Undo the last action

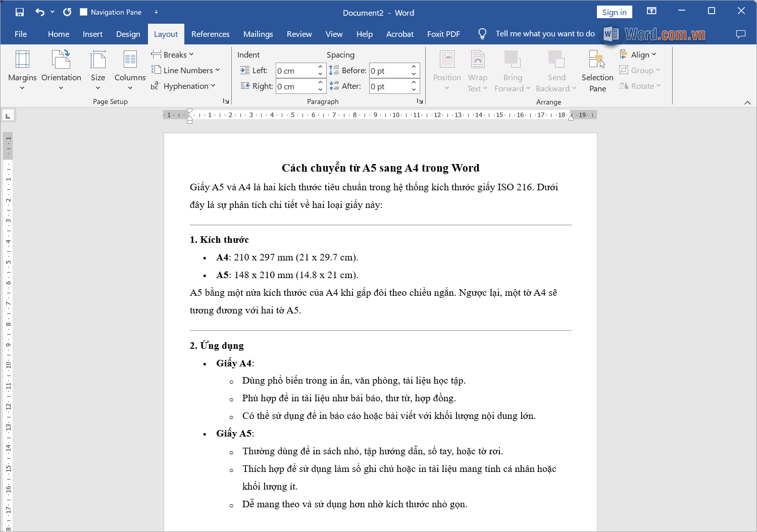(x=40, y=12)
